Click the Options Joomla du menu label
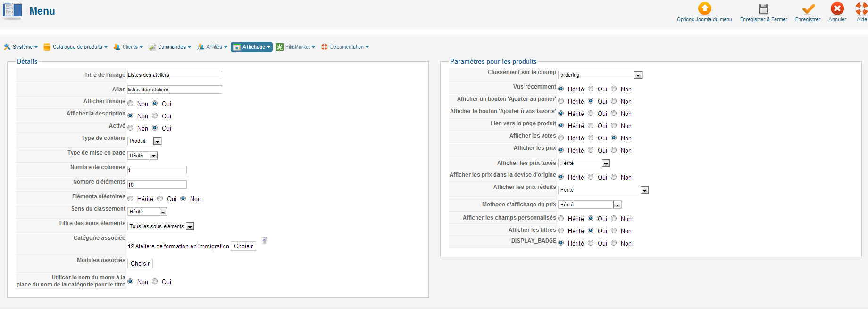868x311 pixels. pos(704,19)
